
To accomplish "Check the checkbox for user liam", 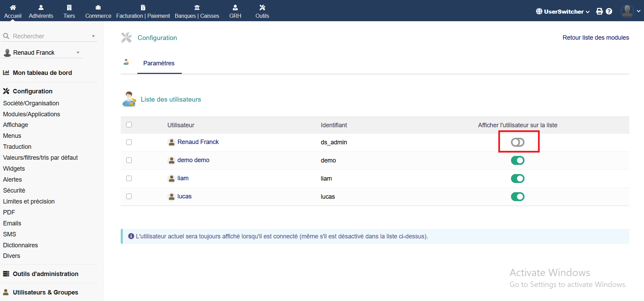I will pyautogui.click(x=129, y=178).
